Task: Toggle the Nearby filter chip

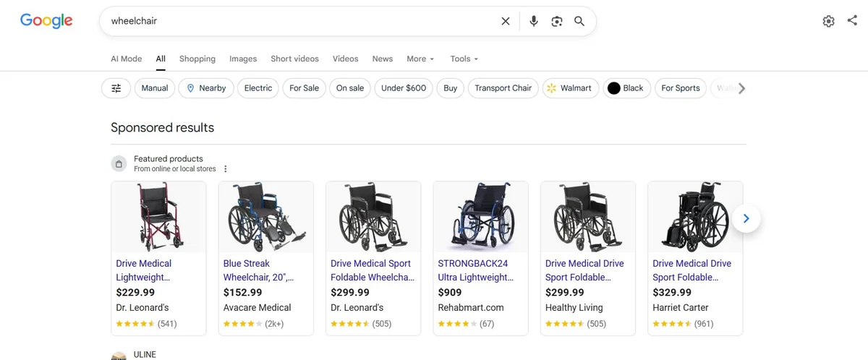Action: tap(206, 88)
